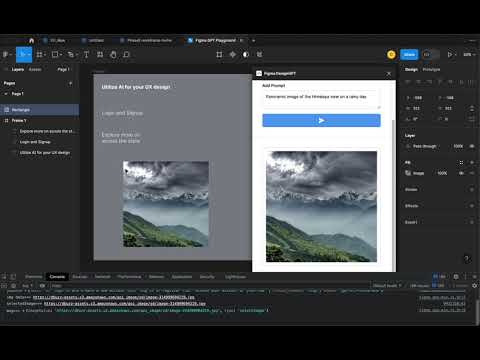
Task: Toggle Image fill visibility eye
Action: pos(462,173)
